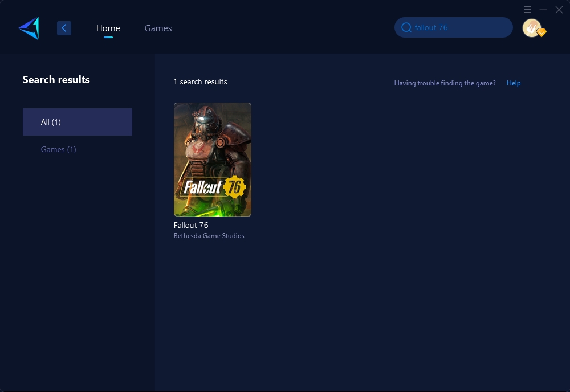Focus the search field containing fallout 76
Image resolution: width=570 pixels, height=392 pixels.
[x=453, y=27]
